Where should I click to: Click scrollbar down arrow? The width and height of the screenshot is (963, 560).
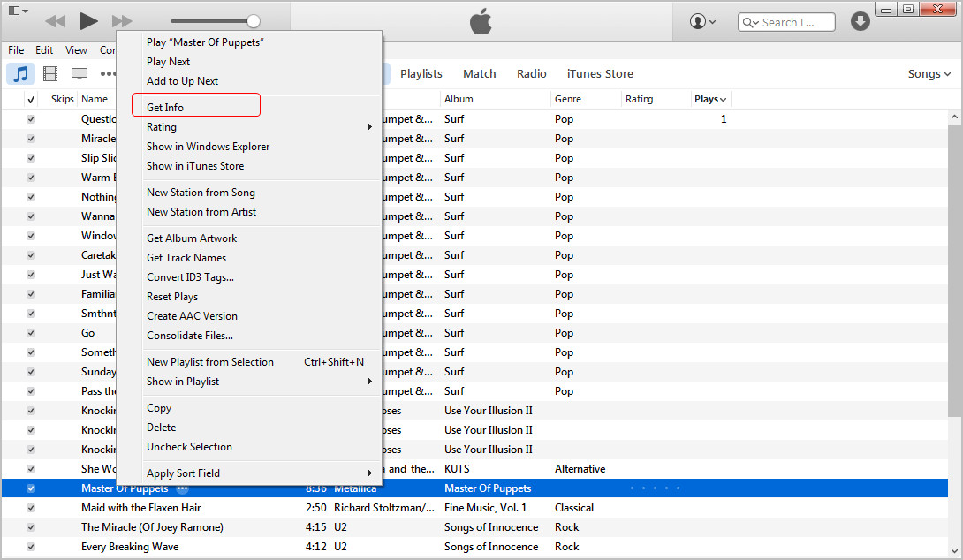(x=954, y=551)
